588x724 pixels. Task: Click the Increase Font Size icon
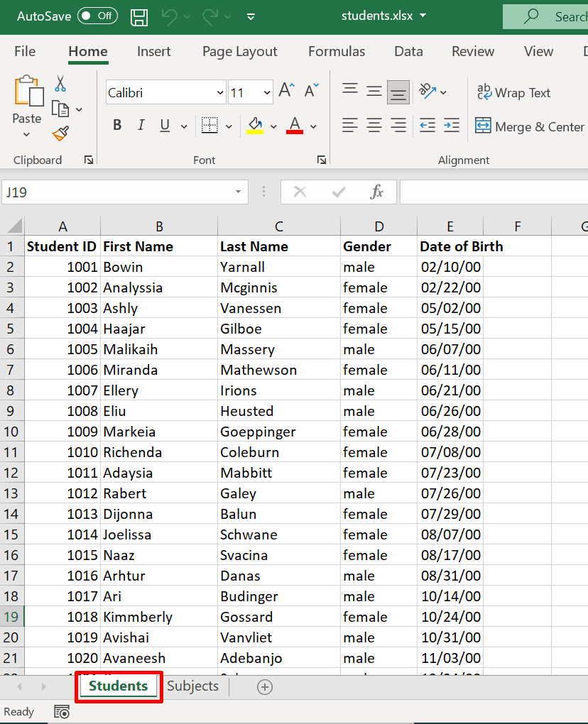tap(286, 91)
